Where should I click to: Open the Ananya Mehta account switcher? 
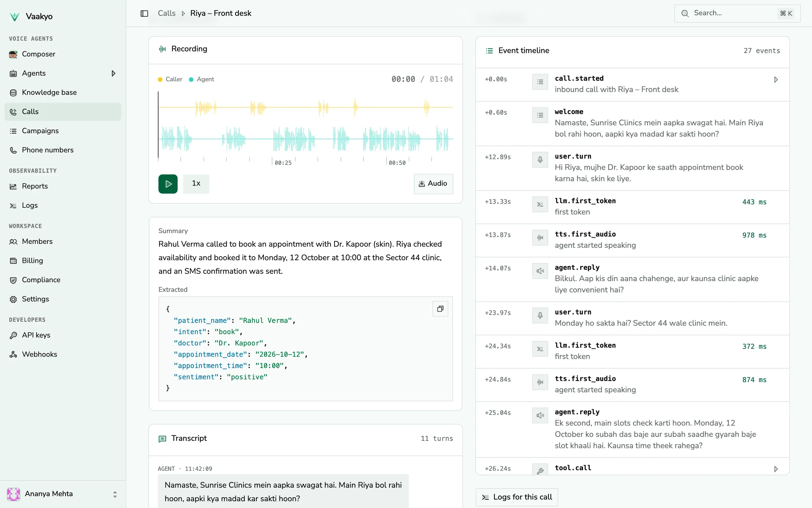[63, 494]
